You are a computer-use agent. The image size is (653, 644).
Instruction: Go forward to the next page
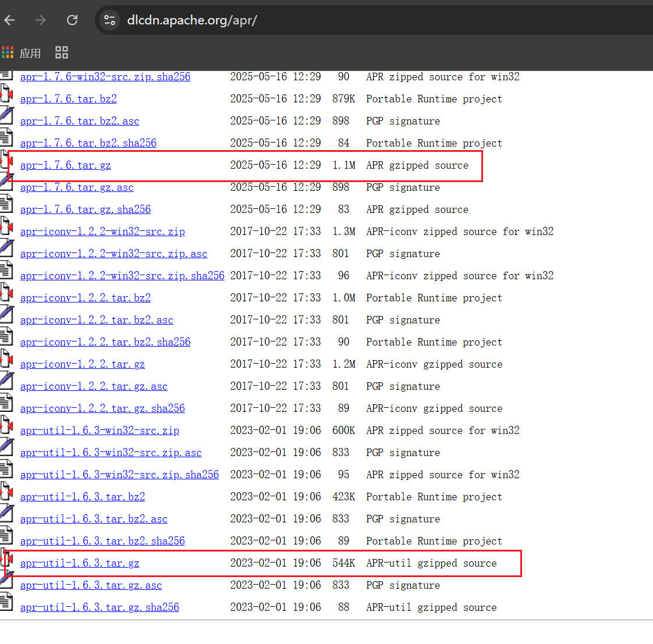pyautogui.click(x=40, y=20)
